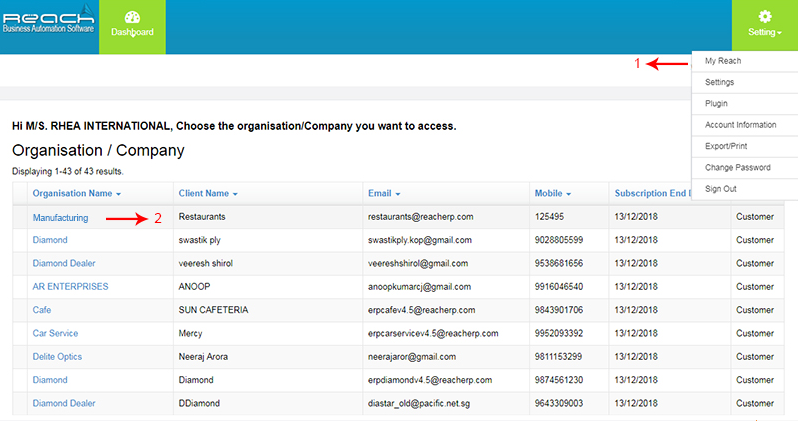The height and width of the screenshot is (421, 798).
Task: Click email erpdiamondv4.5@reacherp.com
Action: [x=430, y=380]
